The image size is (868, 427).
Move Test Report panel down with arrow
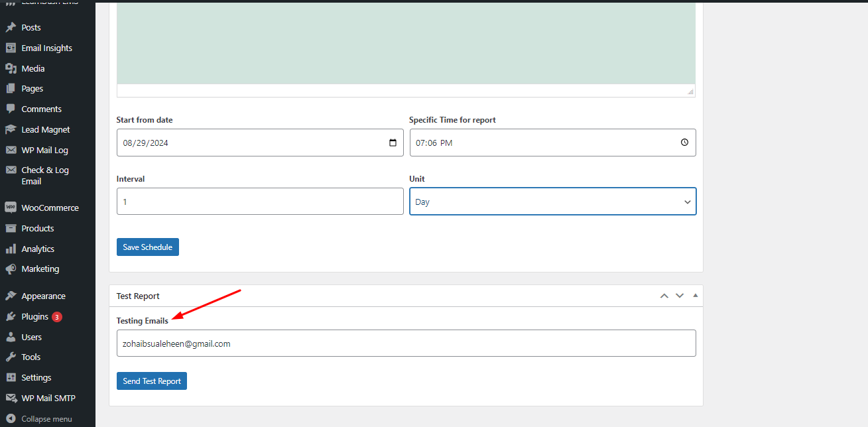[x=680, y=296]
